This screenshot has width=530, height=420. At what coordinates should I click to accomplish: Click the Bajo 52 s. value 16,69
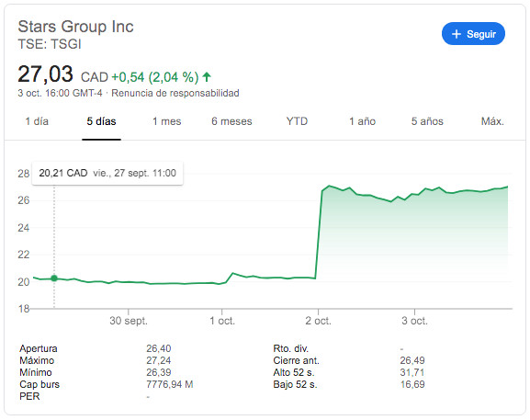tap(412, 384)
